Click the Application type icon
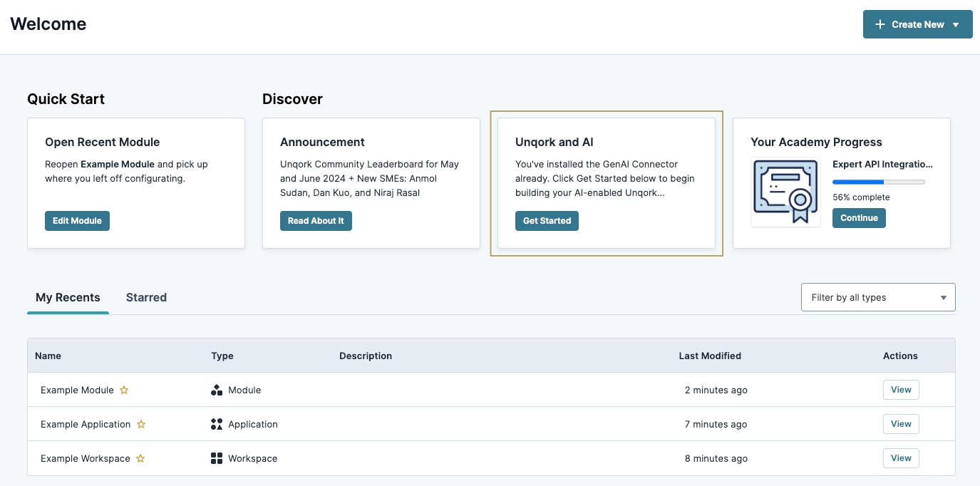This screenshot has height=486, width=980. pyautogui.click(x=217, y=424)
